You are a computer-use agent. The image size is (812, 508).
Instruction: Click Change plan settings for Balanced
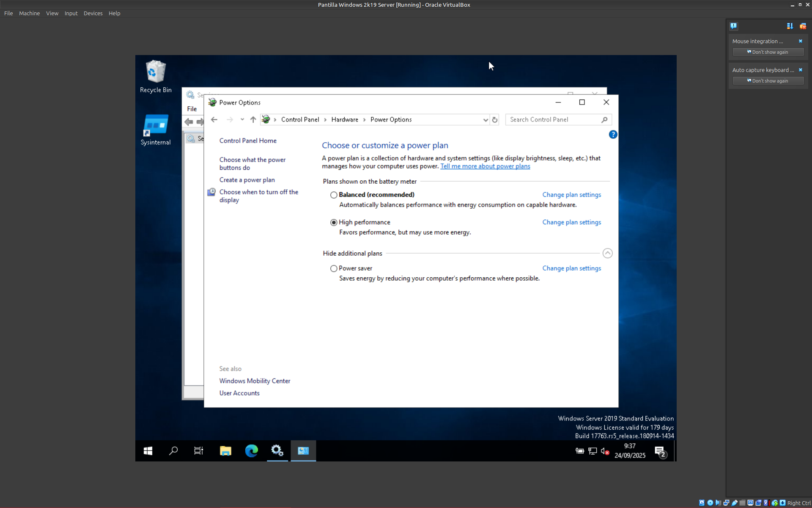coord(571,195)
